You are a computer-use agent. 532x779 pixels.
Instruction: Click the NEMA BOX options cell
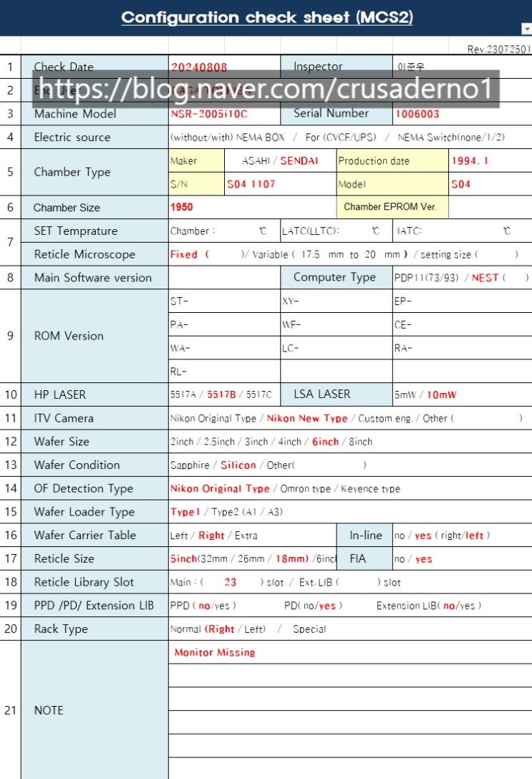click(350, 137)
